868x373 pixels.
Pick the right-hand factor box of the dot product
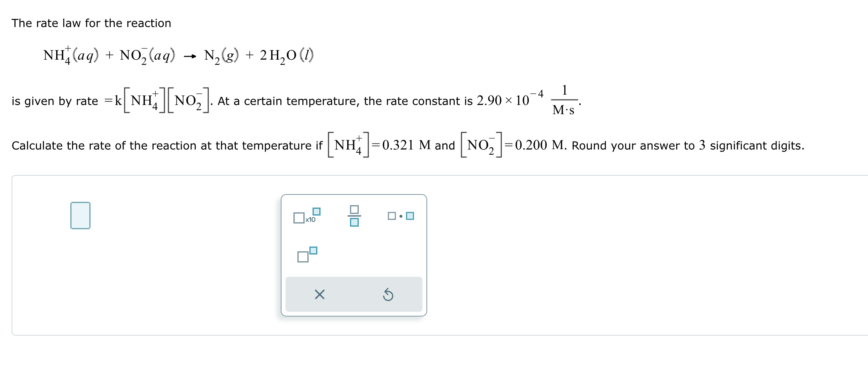pyautogui.click(x=410, y=216)
